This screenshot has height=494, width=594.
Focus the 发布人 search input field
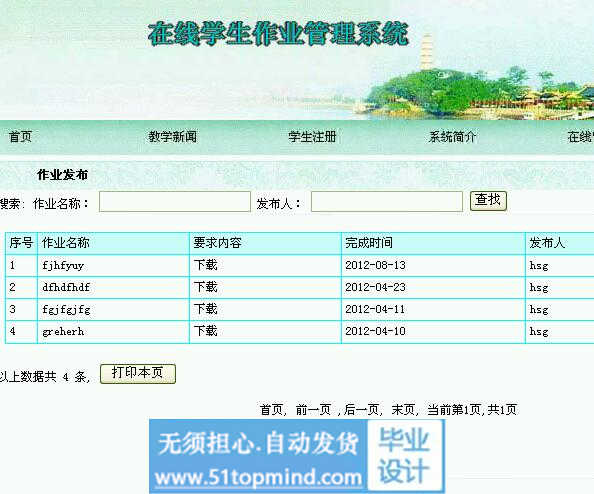(387, 202)
